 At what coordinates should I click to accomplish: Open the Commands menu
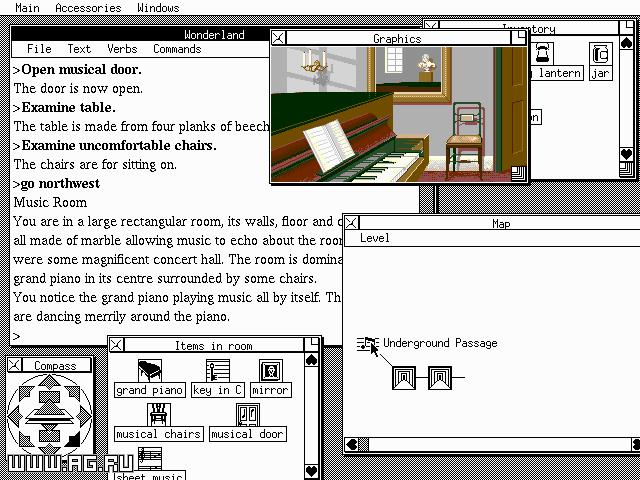[x=177, y=49]
